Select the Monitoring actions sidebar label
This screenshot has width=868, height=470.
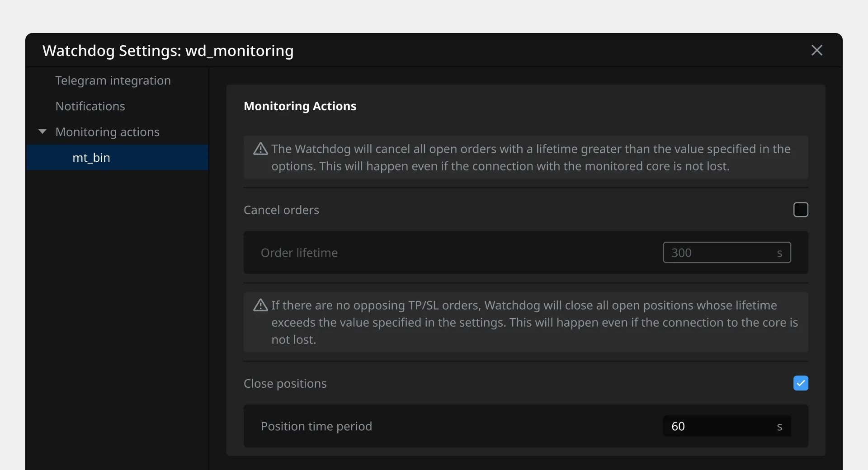(x=107, y=132)
